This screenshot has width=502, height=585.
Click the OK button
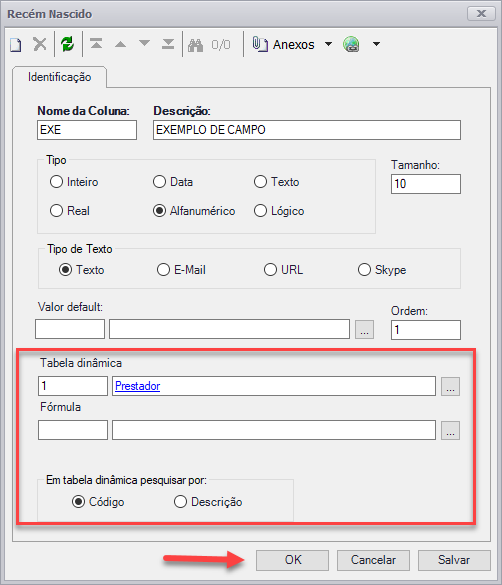point(292,560)
